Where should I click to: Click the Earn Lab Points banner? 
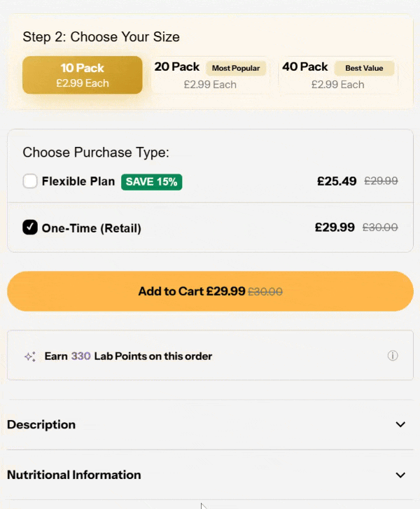(210, 356)
